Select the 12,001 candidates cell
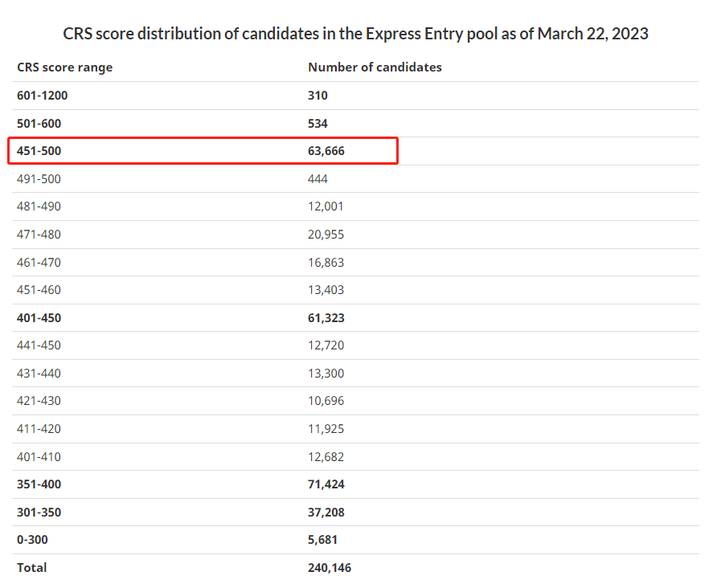721x588 pixels. (326, 206)
